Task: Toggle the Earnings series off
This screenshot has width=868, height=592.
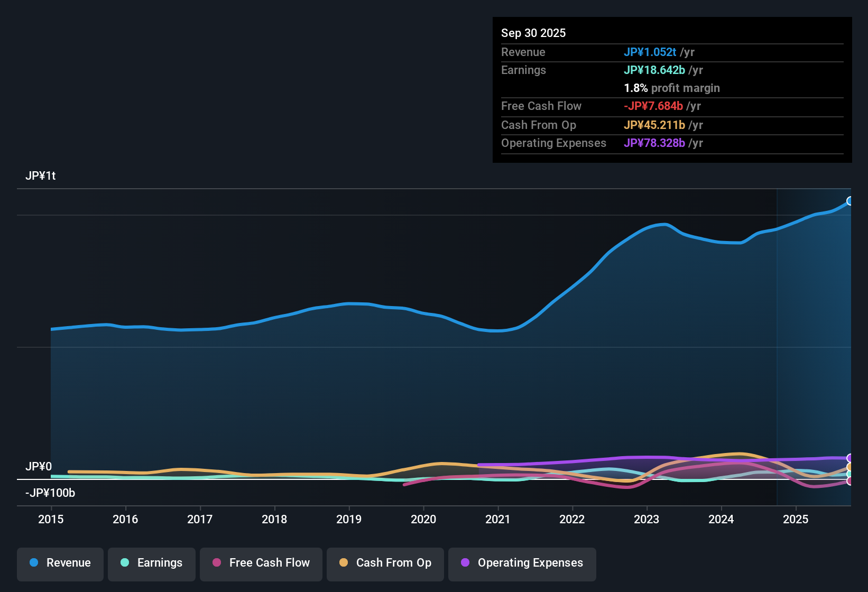Action: (x=151, y=563)
